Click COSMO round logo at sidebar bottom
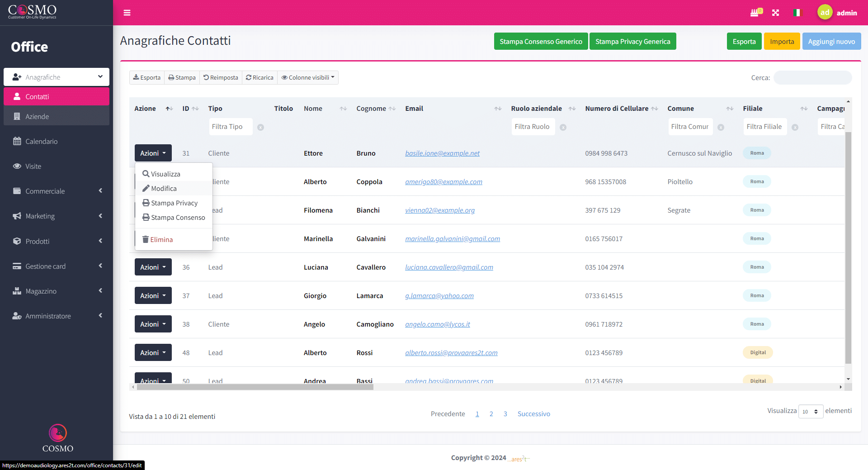868x470 pixels. pos(57,433)
